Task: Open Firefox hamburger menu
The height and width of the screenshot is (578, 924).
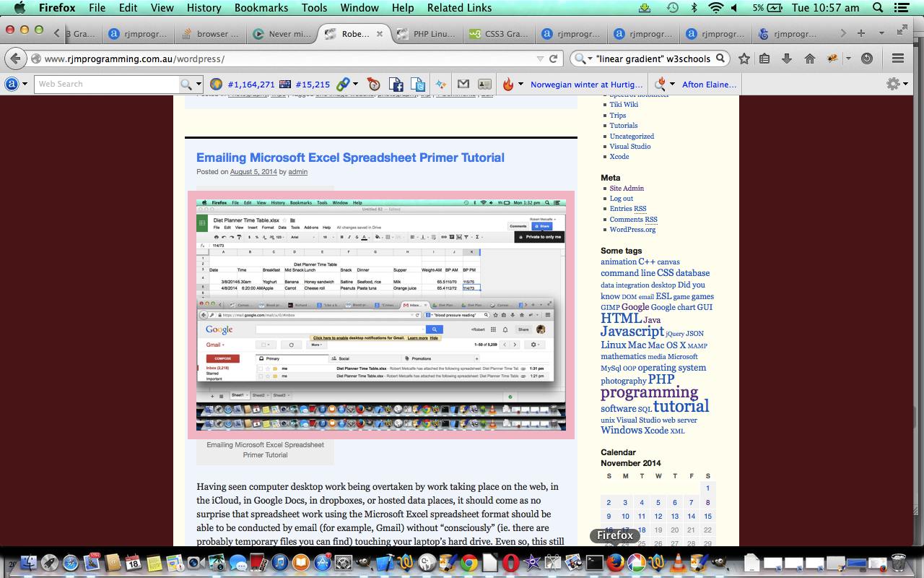Action: [x=898, y=59]
